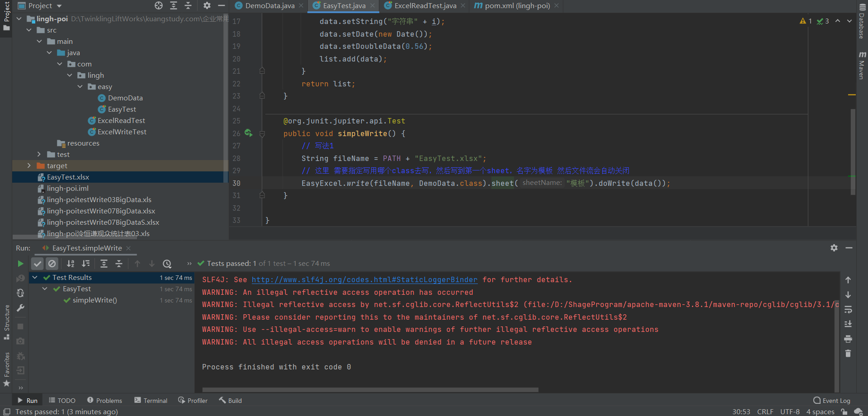Collapse the java folder
Viewport: 868px width, 416px height.
49,52
